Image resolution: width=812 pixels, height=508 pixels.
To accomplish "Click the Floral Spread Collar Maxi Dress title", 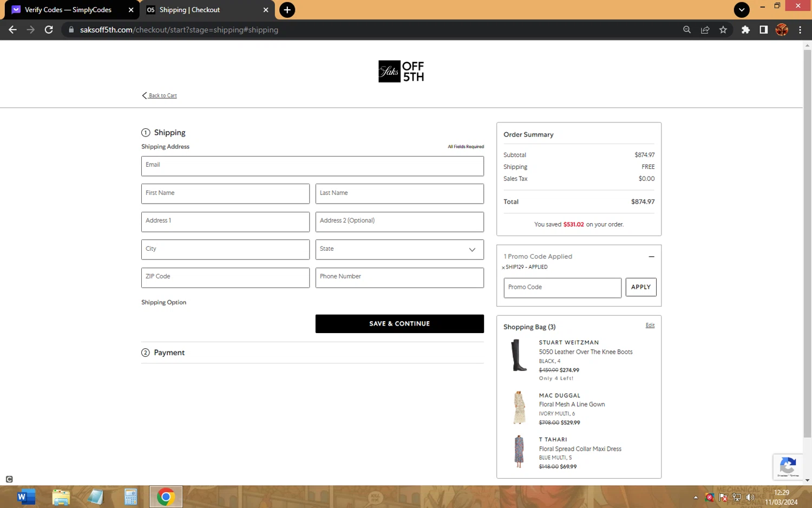I will (x=580, y=449).
